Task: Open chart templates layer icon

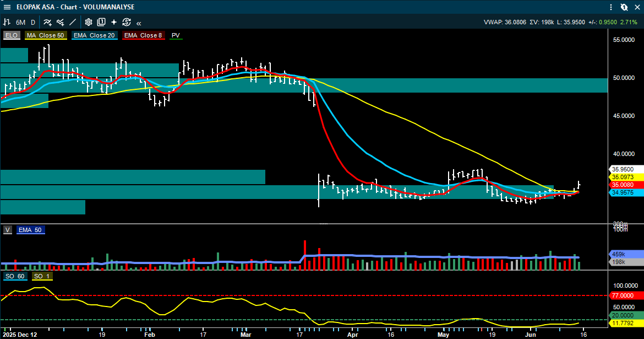Action: click(101, 22)
